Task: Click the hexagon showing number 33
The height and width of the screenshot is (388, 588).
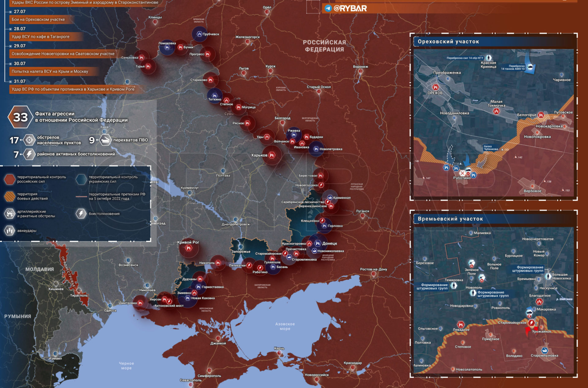Action: coord(20,117)
